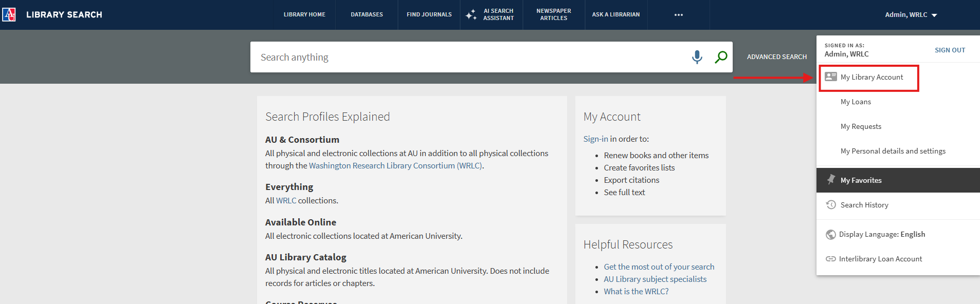Go to Find Journals
980x304 pixels.
click(429, 15)
